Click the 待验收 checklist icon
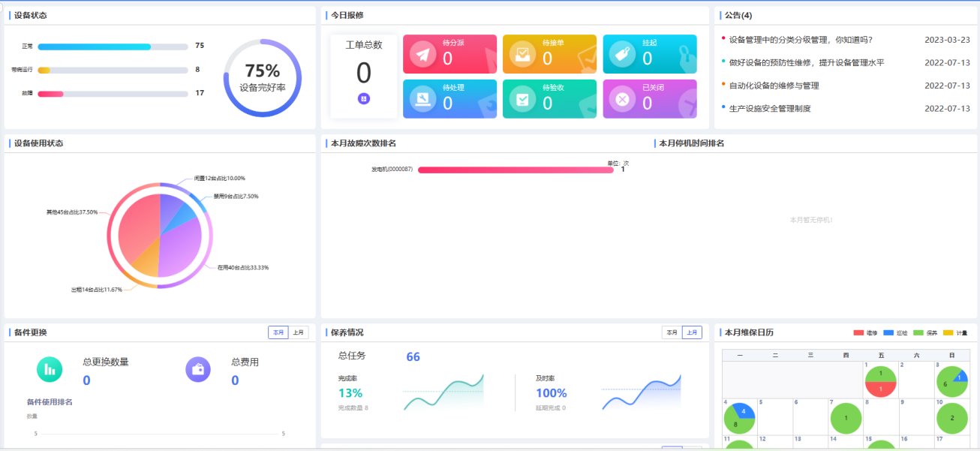 (523, 99)
